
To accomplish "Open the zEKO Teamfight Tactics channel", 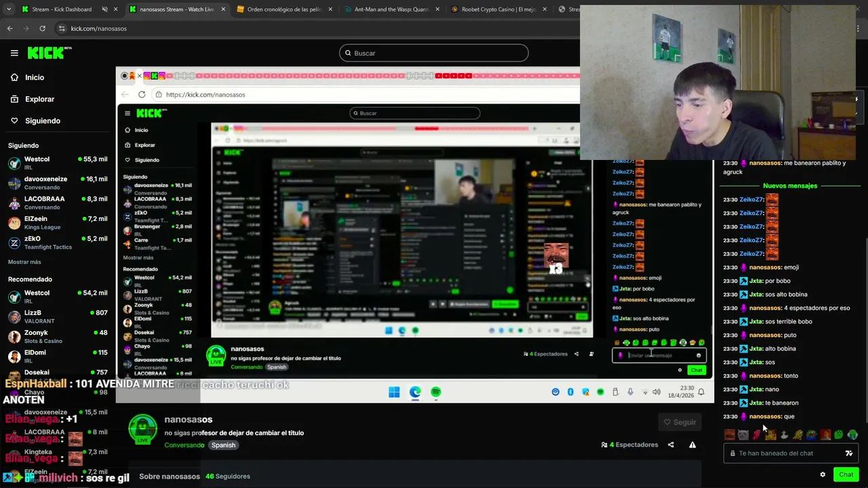I will [58, 243].
